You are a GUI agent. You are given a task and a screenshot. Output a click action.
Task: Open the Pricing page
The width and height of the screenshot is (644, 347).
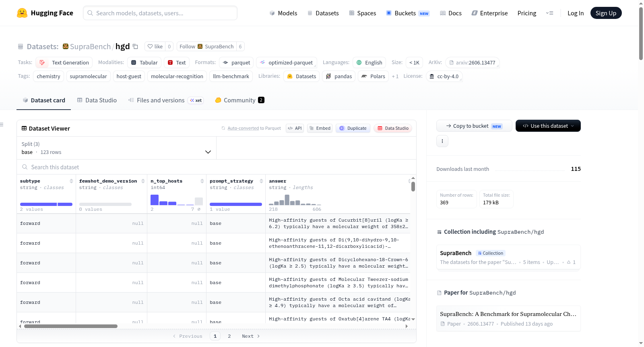click(x=527, y=13)
